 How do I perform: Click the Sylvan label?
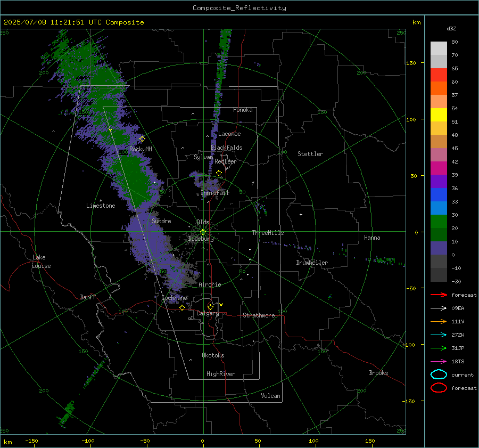coord(203,157)
